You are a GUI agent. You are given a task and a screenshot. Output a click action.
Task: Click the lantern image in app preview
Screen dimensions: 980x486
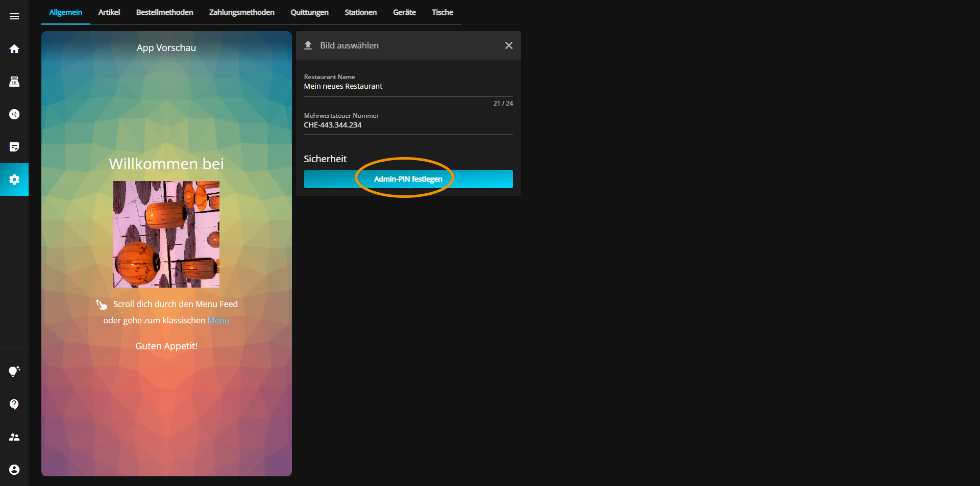[x=166, y=234]
